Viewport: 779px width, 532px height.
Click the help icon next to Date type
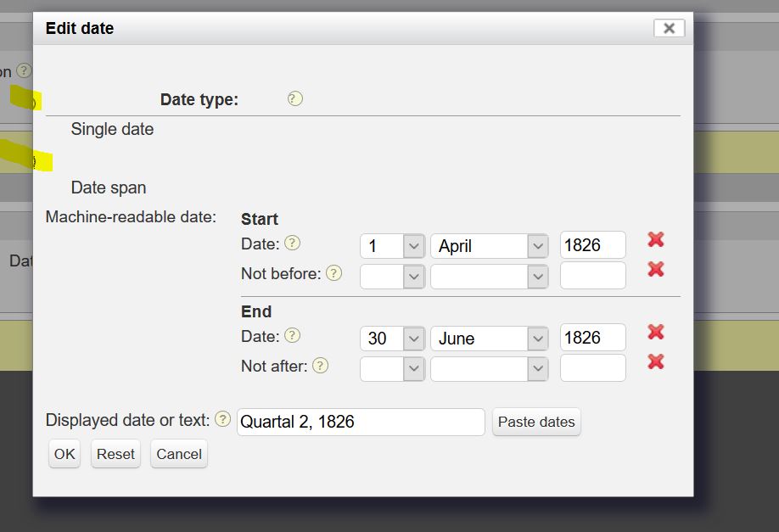(294, 98)
